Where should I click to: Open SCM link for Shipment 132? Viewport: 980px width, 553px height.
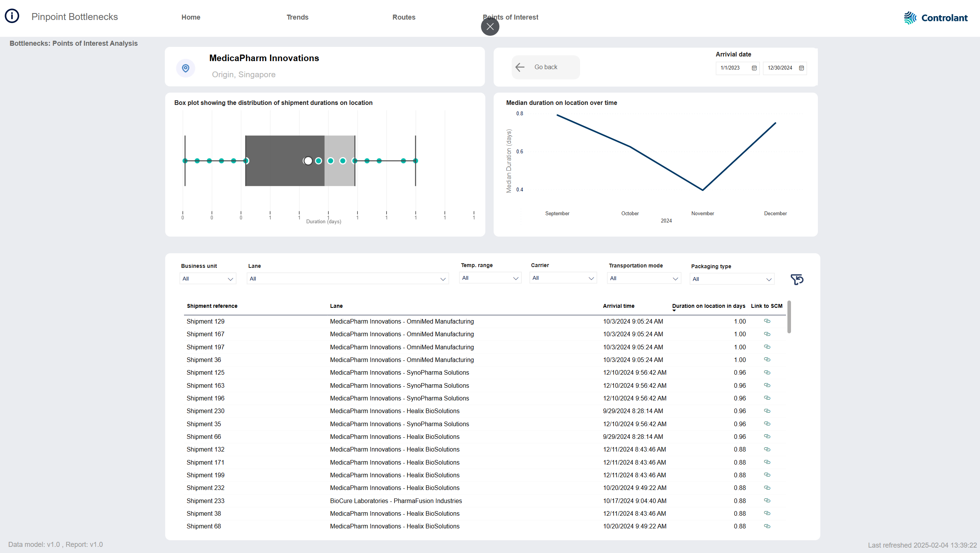767,449
